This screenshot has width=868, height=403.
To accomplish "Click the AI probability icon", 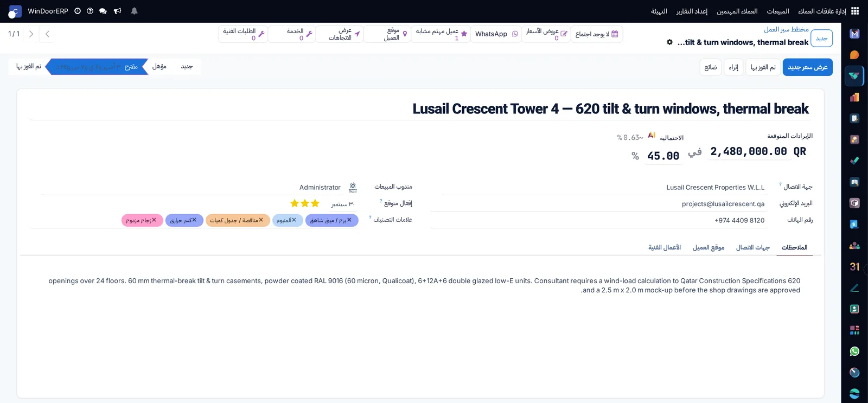I will click(652, 136).
